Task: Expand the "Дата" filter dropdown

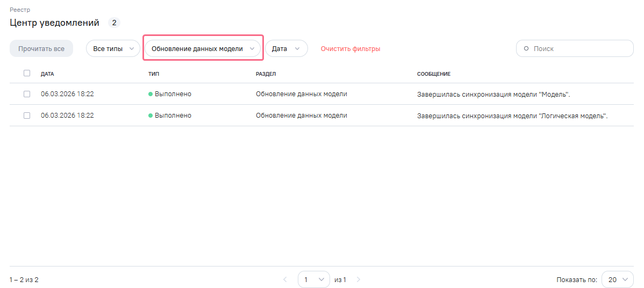Action: click(287, 48)
